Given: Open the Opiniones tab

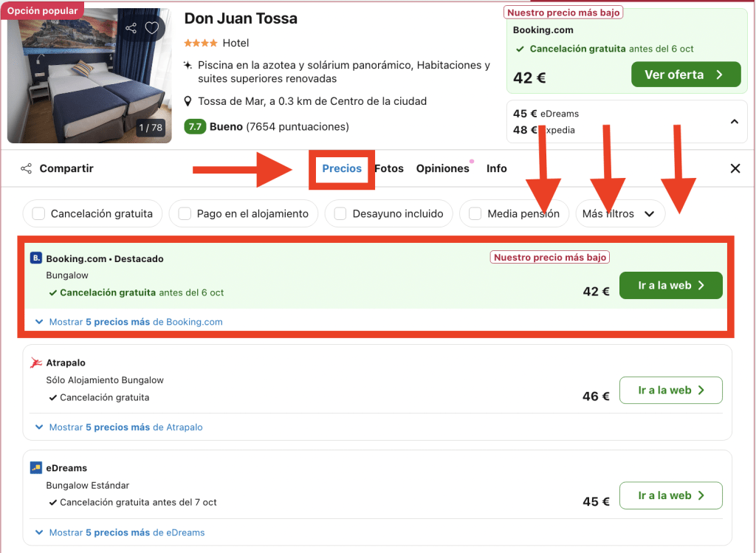Looking at the screenshot, I should [443, 168].
